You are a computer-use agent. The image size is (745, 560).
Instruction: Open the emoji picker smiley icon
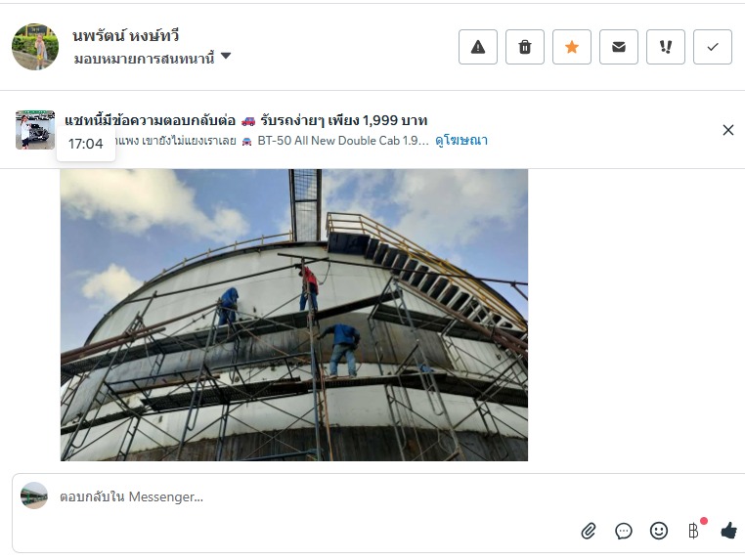click(x=659, y=531)
